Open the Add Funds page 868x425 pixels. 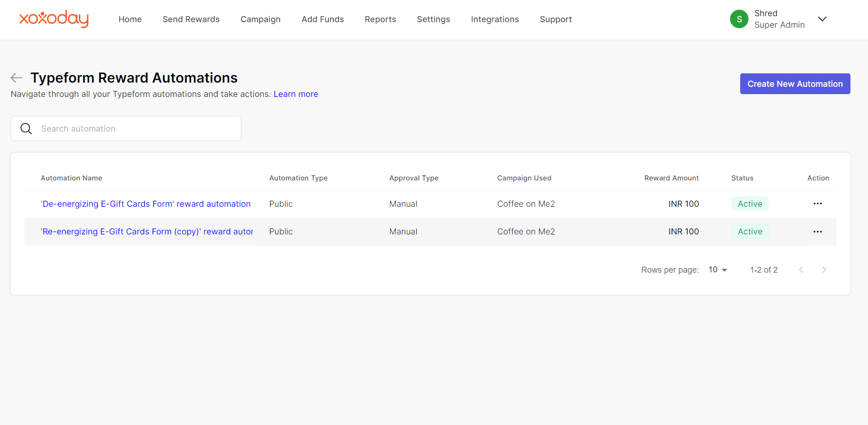(x=323, y=19)
